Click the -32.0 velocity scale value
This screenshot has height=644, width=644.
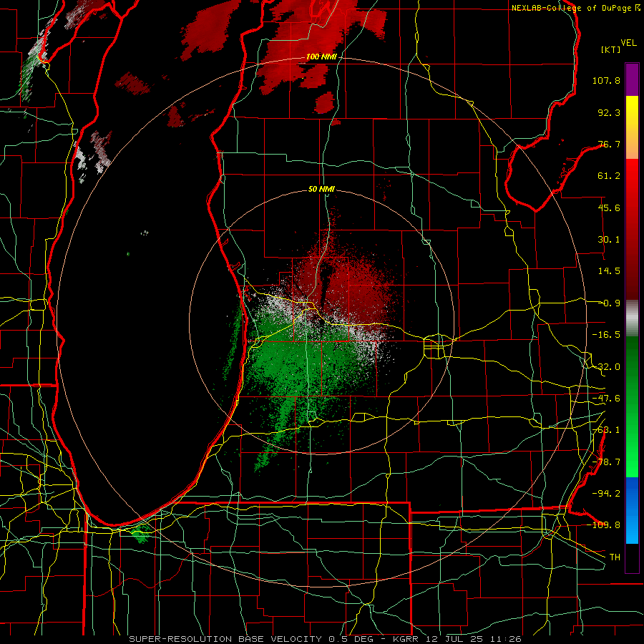click(x=606, y=367)
